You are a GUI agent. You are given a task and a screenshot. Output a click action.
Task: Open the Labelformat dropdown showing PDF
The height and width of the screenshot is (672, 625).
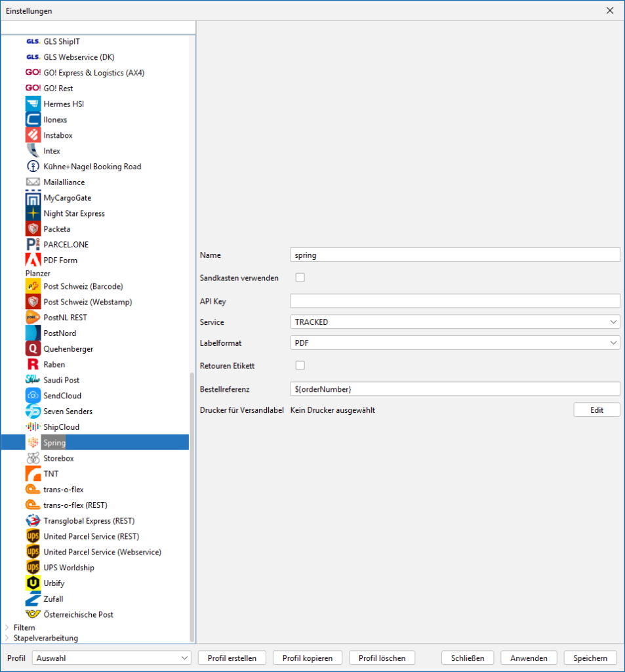coord(454,343)
